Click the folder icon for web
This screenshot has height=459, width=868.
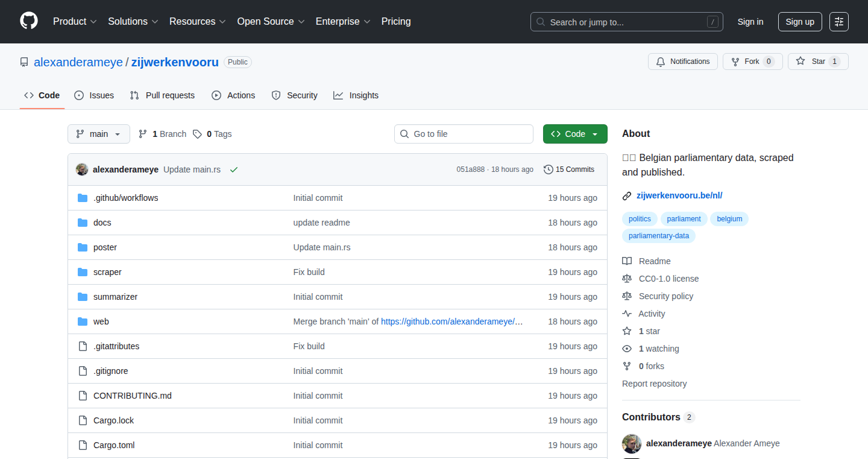(83, 321)
